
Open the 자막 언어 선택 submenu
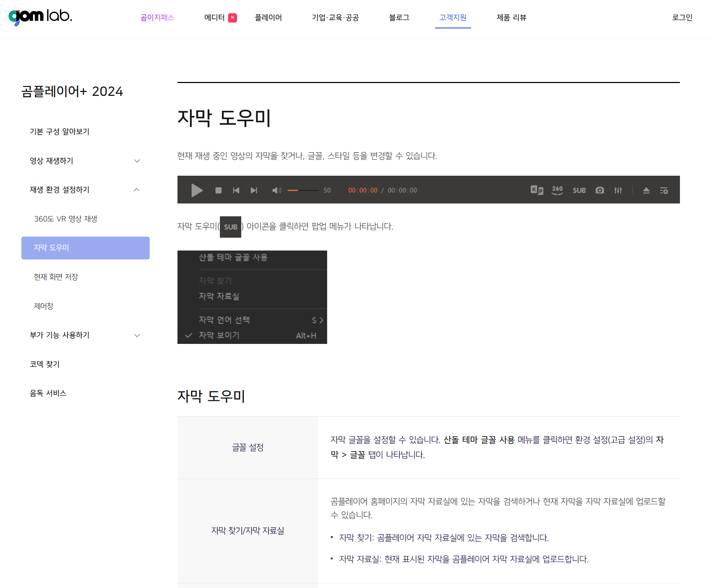point(225,320)
